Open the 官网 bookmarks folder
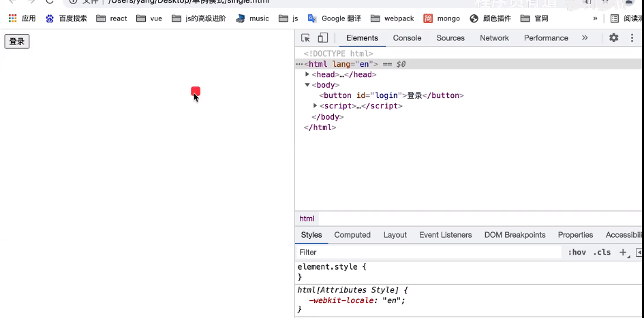The width and height of the screenshot is (644, 318). coord(534,18)
